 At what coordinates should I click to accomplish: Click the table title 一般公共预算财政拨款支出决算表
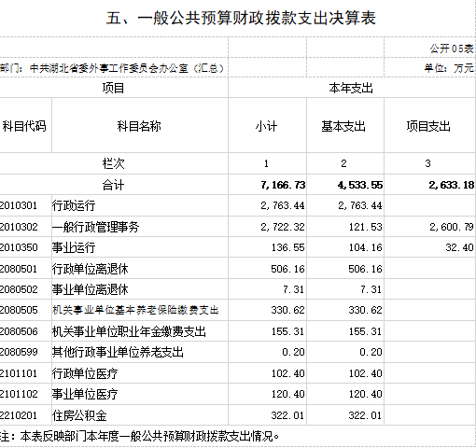coord(241,18)
